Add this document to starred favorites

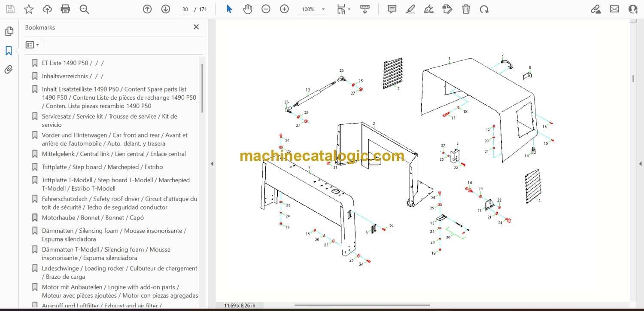[29, 9]
